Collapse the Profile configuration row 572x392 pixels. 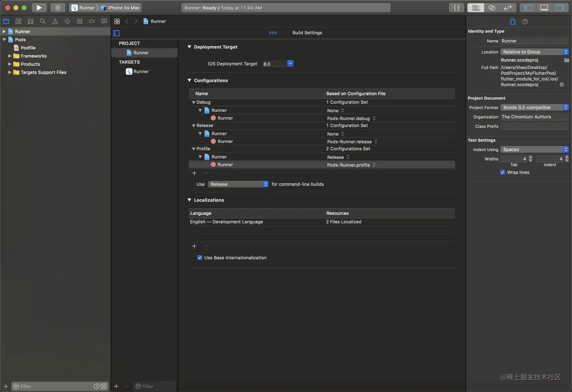click(x=193, y=149)
